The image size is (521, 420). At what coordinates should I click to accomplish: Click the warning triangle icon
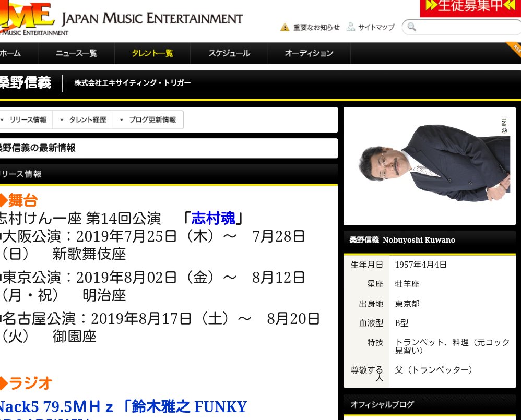point(285,27)
